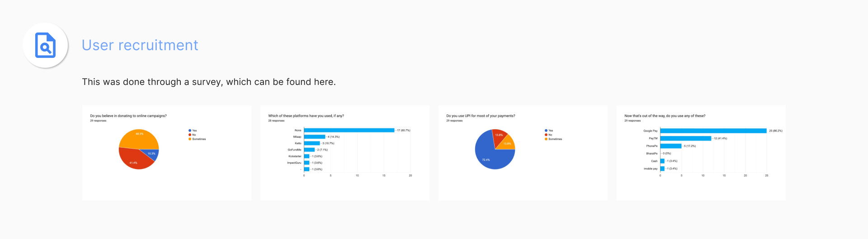The image size is (868, 239).
Task: Click the PhonePe bar in payments chart
Action: point(671,146)
